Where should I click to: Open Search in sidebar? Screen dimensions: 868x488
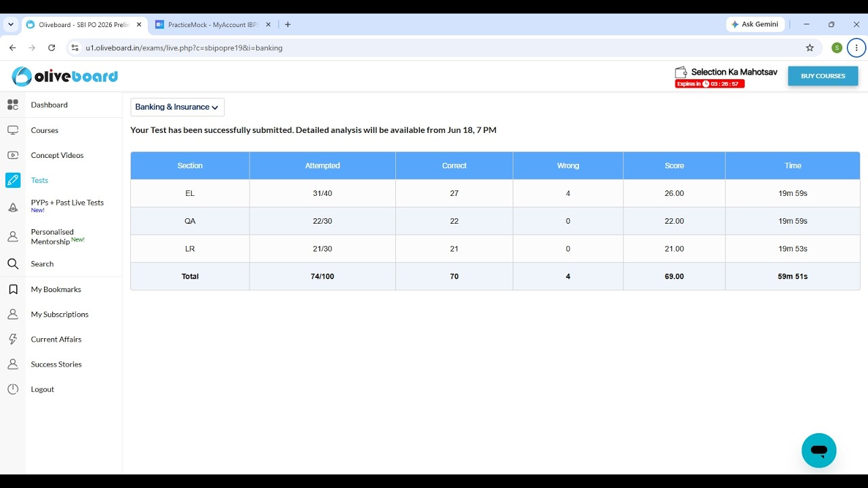[42, 264]
